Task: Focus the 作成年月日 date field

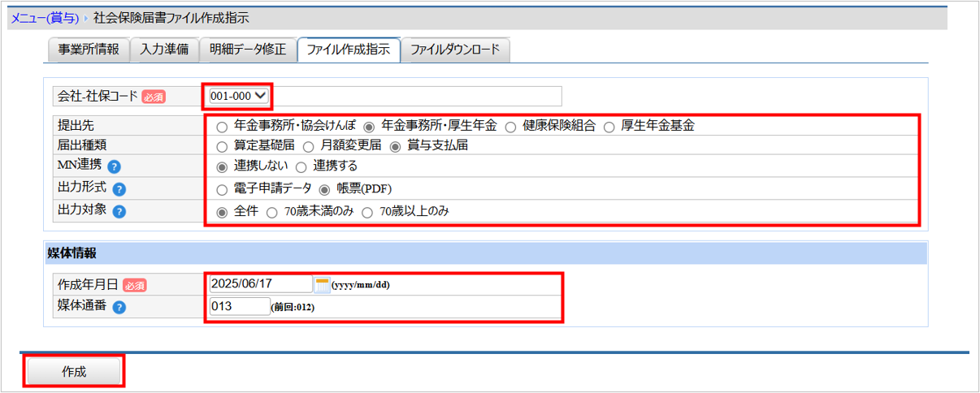Action: 260,284
